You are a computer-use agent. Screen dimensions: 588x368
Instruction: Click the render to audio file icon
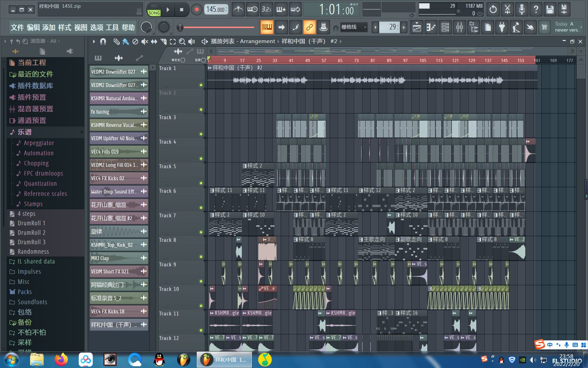click(564, 9)
